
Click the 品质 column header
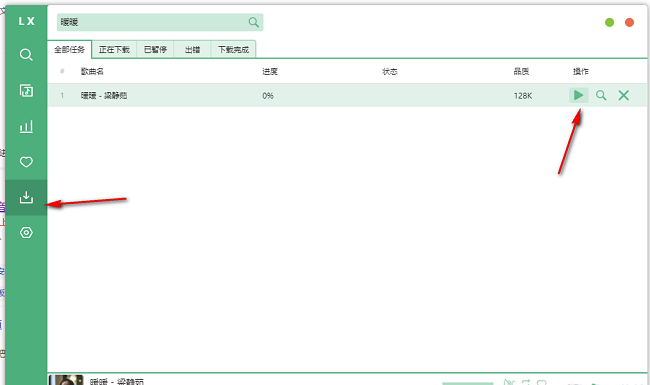521,71
